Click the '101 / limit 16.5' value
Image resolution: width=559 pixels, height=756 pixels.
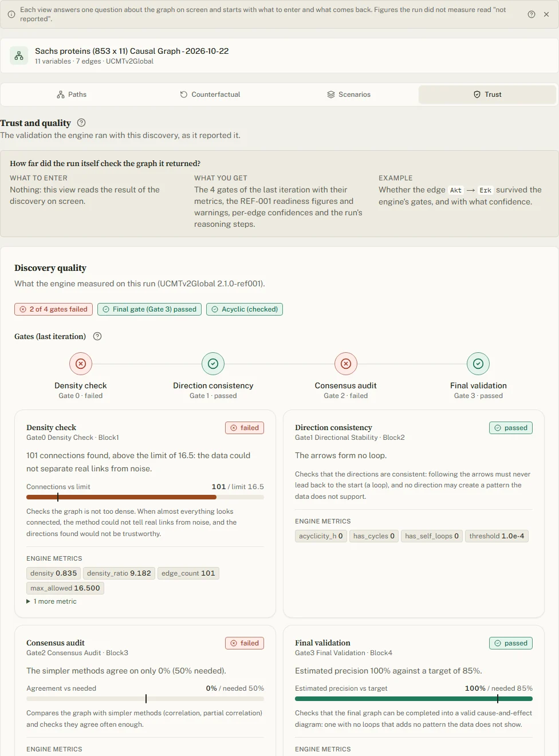(x=238, y=487)
